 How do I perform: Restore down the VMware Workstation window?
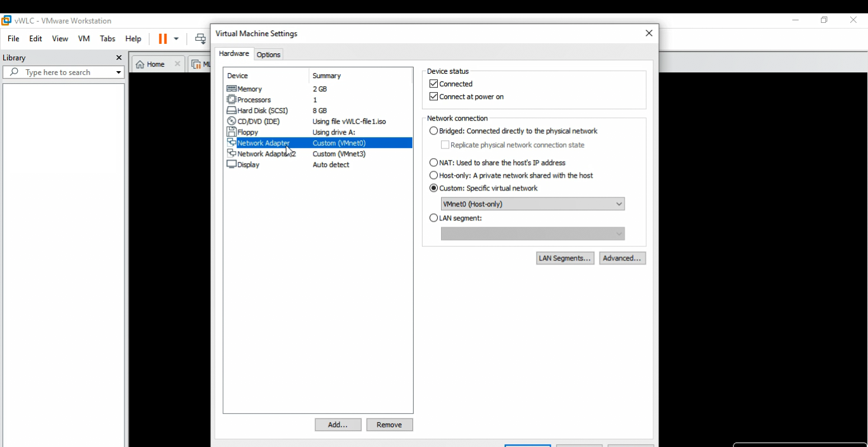coord(824,20)
